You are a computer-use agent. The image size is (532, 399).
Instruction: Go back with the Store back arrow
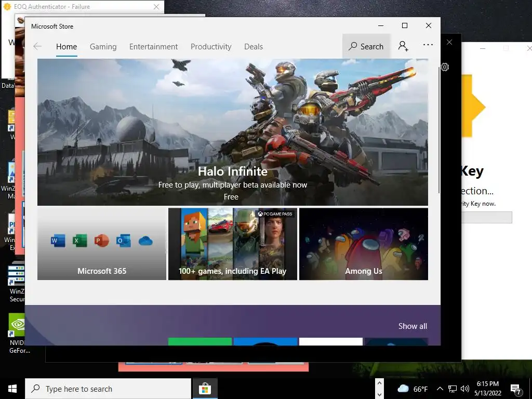(x=37, y=46)
